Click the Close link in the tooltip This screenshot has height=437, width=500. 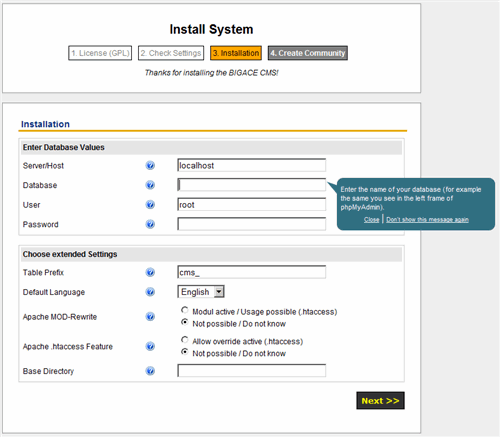coord(371,219)
